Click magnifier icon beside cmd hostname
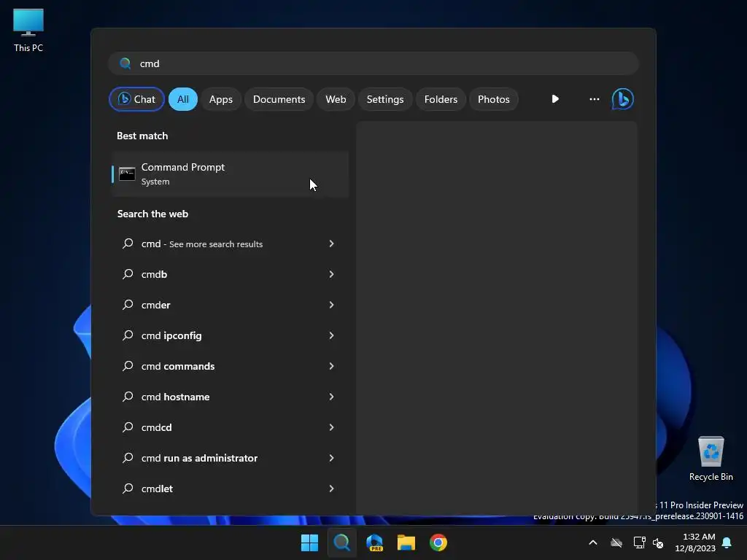 128,396
